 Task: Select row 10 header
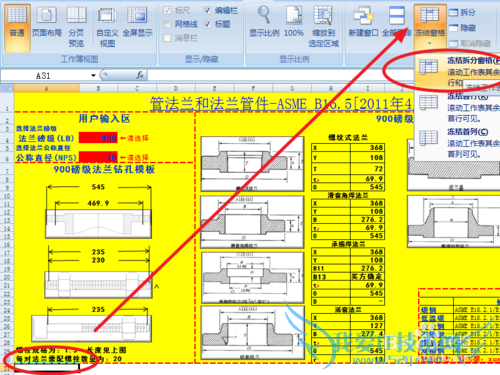point(7,196)
